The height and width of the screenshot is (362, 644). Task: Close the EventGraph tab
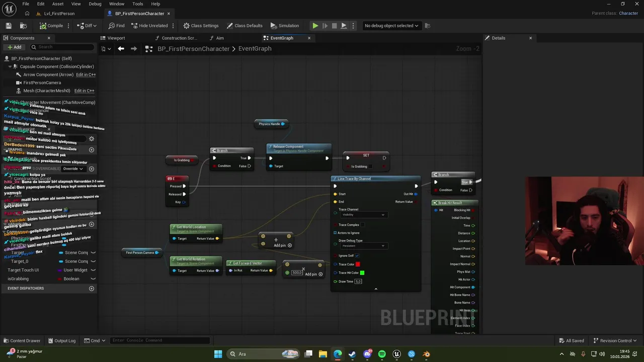click(x=309, y=38)
